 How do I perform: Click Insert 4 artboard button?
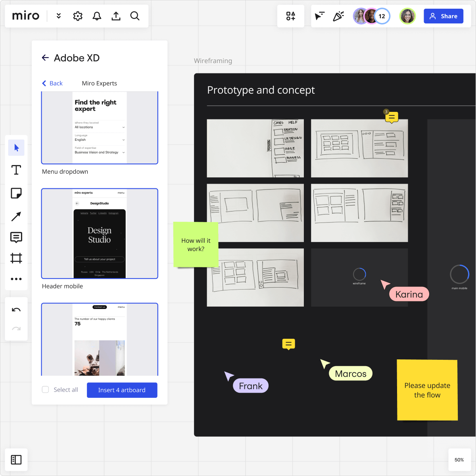pyautogui.click(x=122, y=390)
